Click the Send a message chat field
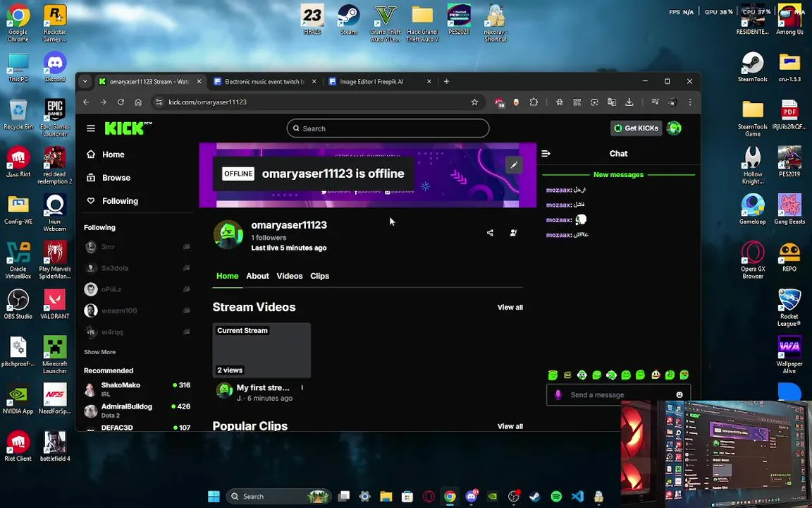Image resolution: width=812 pixels, height=508 pixels. (618, 394)
